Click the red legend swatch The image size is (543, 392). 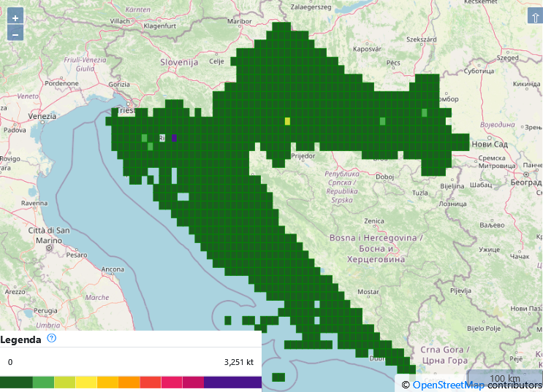pos(150,383)
